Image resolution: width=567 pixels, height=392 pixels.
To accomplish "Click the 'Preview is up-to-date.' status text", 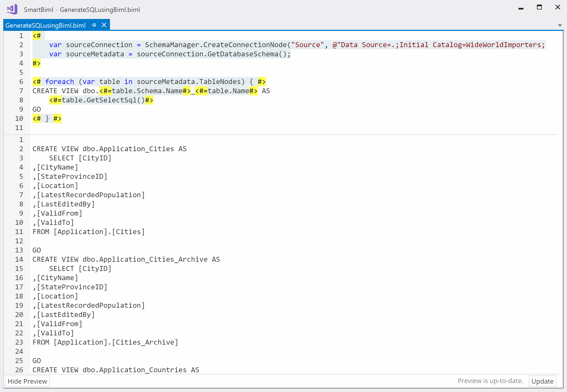I will 490,381.
